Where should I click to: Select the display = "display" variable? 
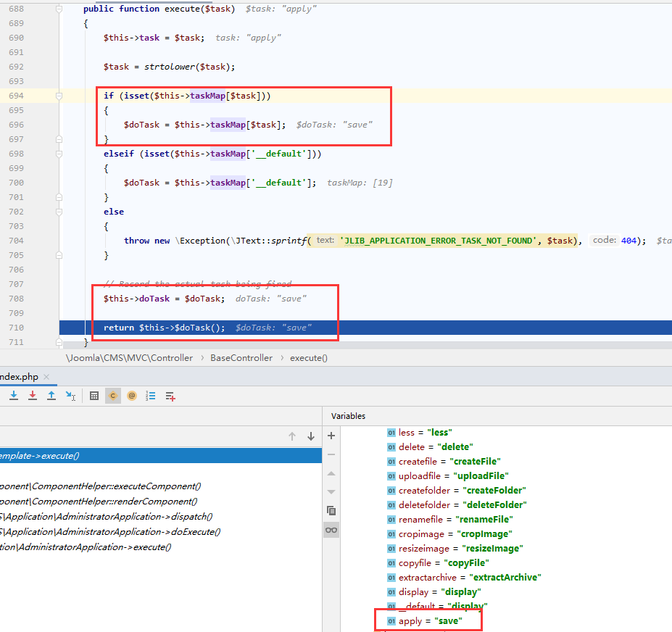click(434, 591)
